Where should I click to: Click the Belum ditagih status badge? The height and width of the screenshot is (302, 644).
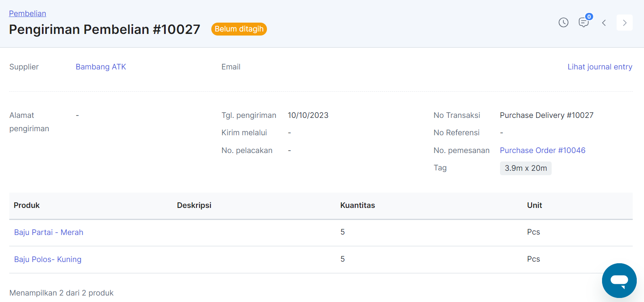[239, 29]
